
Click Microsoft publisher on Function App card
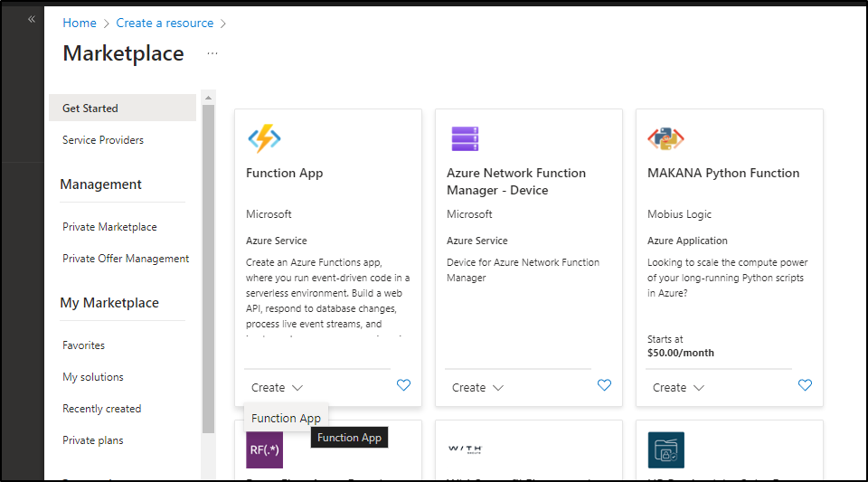[269, 214]
